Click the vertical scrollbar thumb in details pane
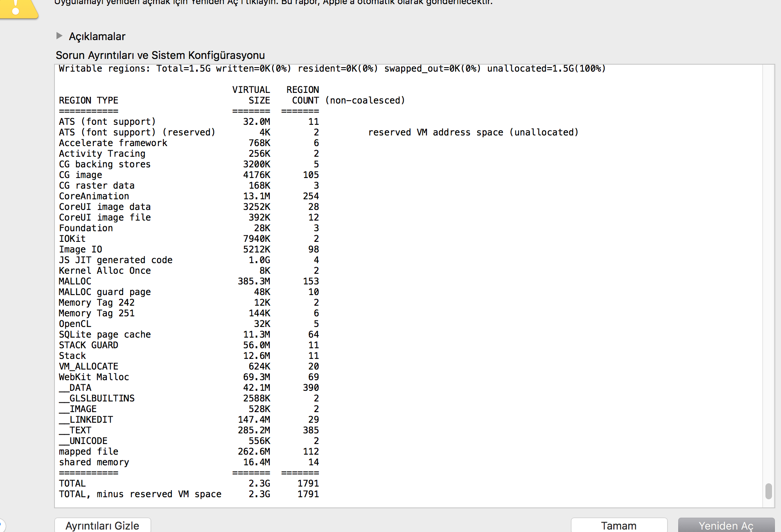 pyautogui.click(x=768, y=491)
